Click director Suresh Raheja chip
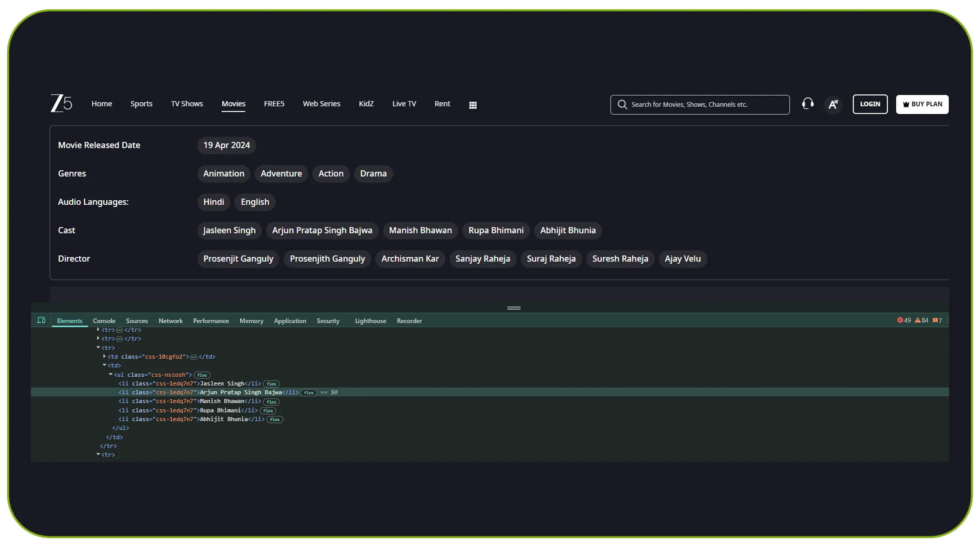980x547 pixels. (x=620, y=259)
